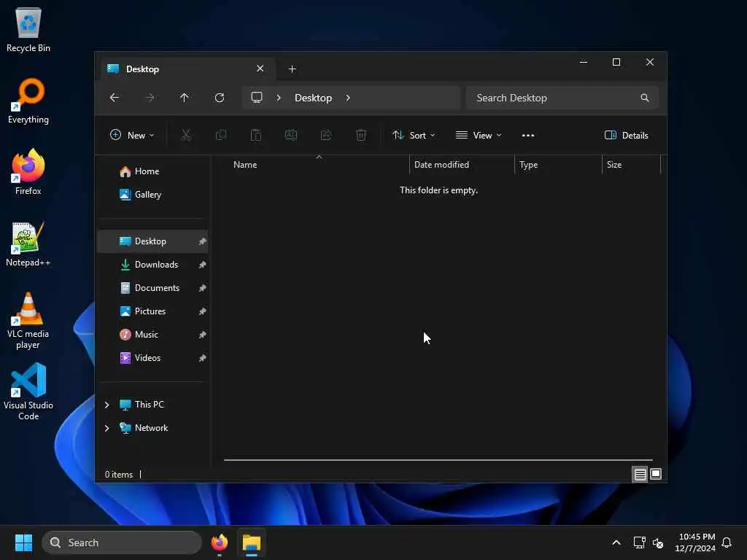Click the Share icon in toolbar

(x=326, y=135)
